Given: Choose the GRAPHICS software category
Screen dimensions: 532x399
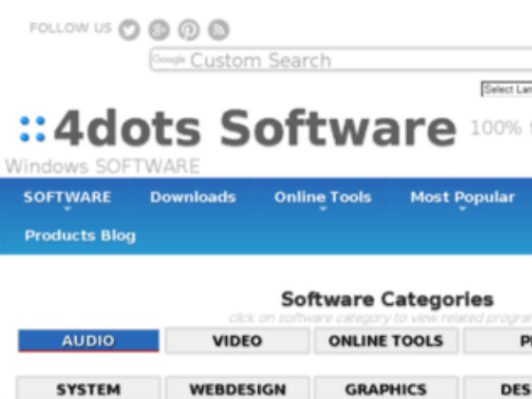Looking at the screenshot, I should [x=386, y=389].
